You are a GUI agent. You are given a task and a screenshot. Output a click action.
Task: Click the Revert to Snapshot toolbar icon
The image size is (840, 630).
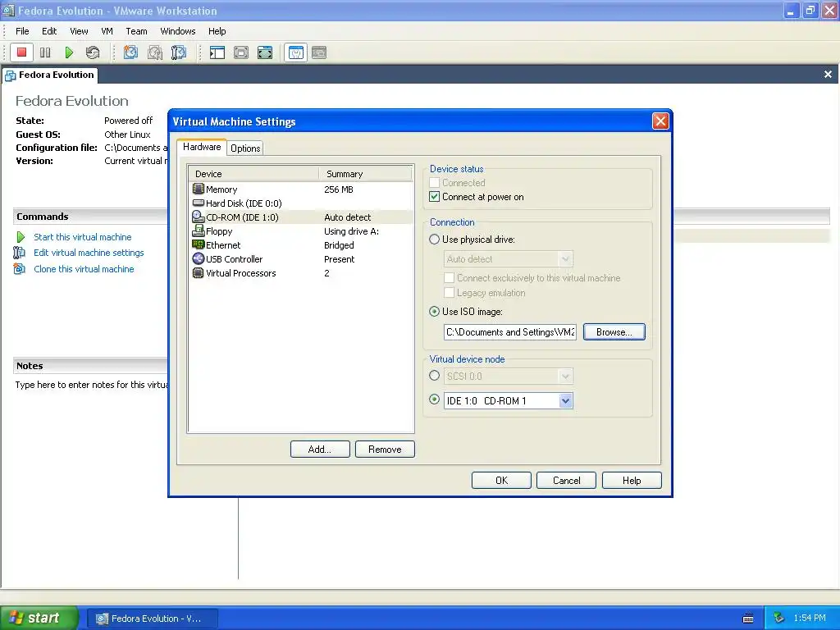(x=155, y=52)
